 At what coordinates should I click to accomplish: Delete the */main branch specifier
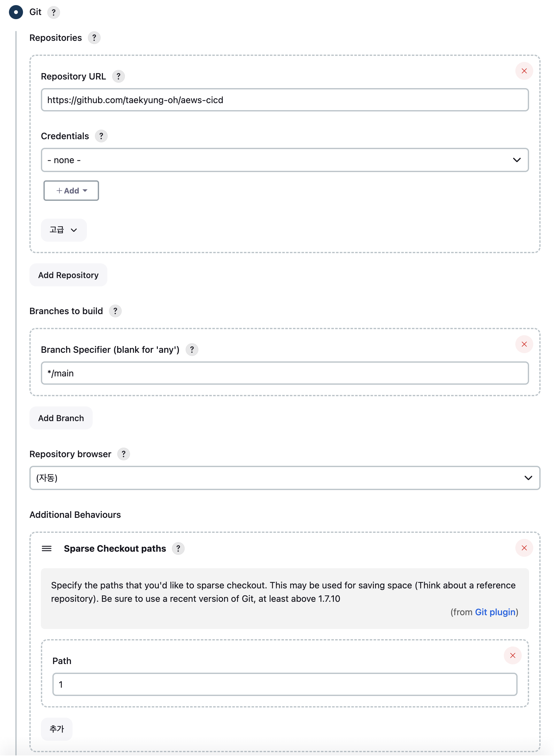tap(524, 344)
